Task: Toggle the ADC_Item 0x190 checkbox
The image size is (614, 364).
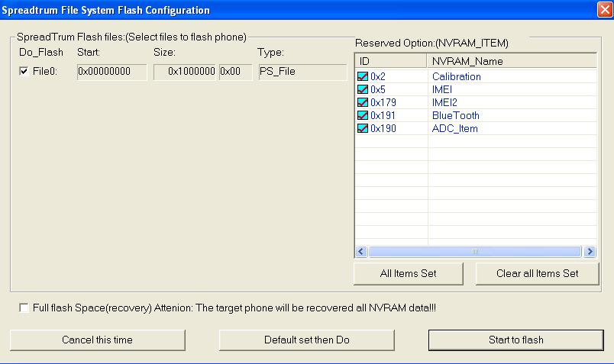Action: coord(363,128)
